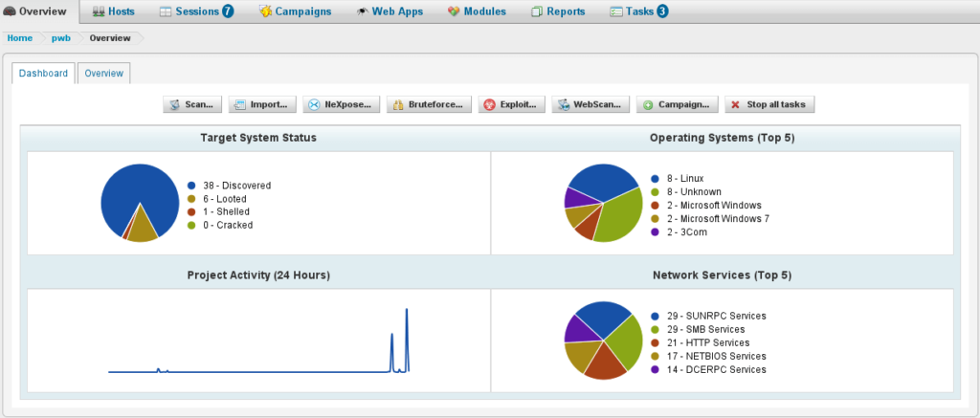Click the Scan button icon
Viewport: 980px width, 418px height.
(175, 104)
